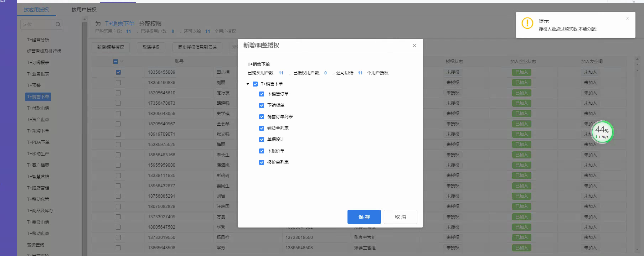The image size is (644, 256).
Task: Select highlighted T+销售下单 in sidebar
Action: pos(38,97)
